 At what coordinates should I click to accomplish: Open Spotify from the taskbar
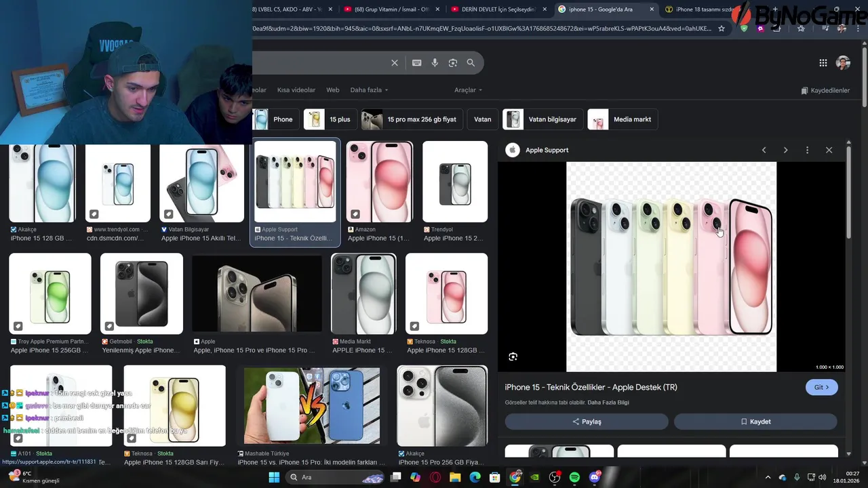coord(574,477)
